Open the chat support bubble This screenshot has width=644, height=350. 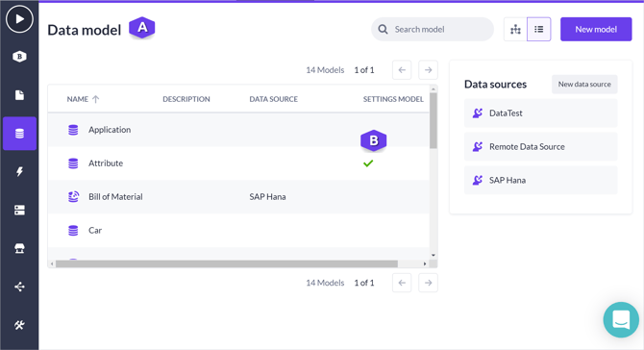(621, 319)
